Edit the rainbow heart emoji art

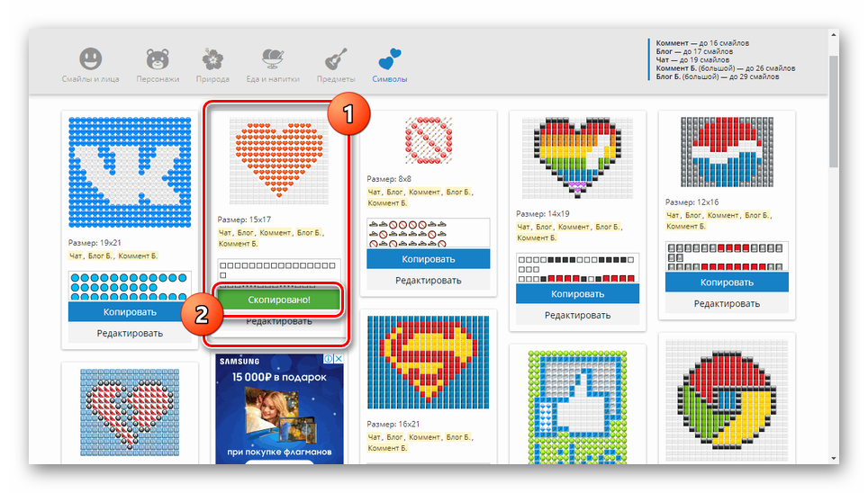click(577, 315)
